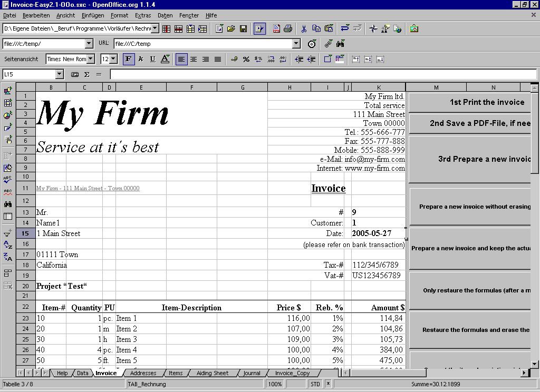This screenshot has width=540, height=392.
Task: Sort ascending with the A-Z icon
Action: (7, 244)
